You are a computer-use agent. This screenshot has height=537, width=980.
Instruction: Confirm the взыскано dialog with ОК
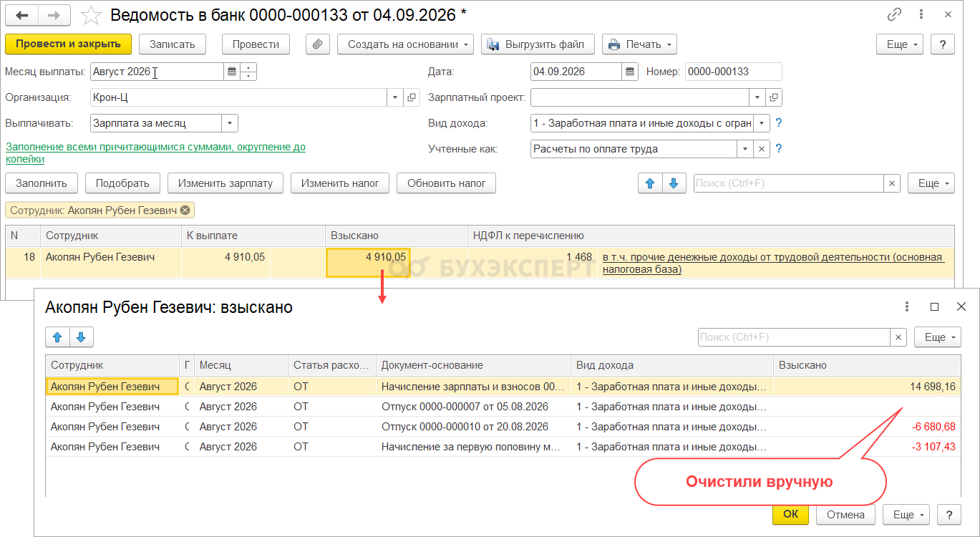pyautogui.click(x=790, y=514)
